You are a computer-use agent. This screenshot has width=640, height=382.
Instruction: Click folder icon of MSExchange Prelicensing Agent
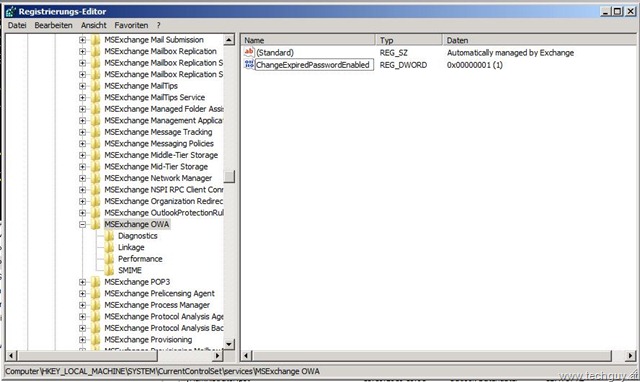click(x=96, y=293)
